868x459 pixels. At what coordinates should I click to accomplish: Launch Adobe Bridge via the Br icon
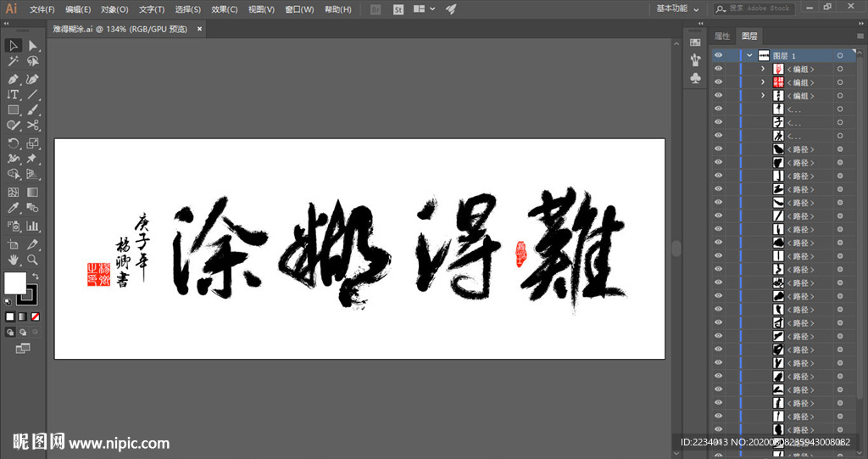pyautogui.click(x=376, y=9)
